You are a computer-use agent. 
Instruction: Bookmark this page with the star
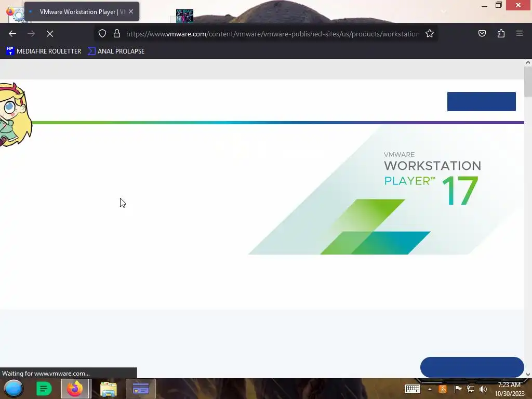[430, 34]
